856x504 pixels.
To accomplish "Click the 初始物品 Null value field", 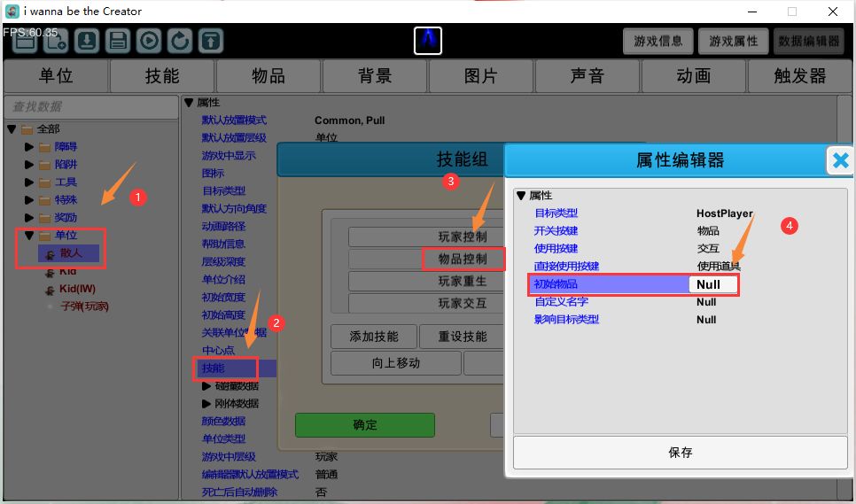I will pos(712,284).
